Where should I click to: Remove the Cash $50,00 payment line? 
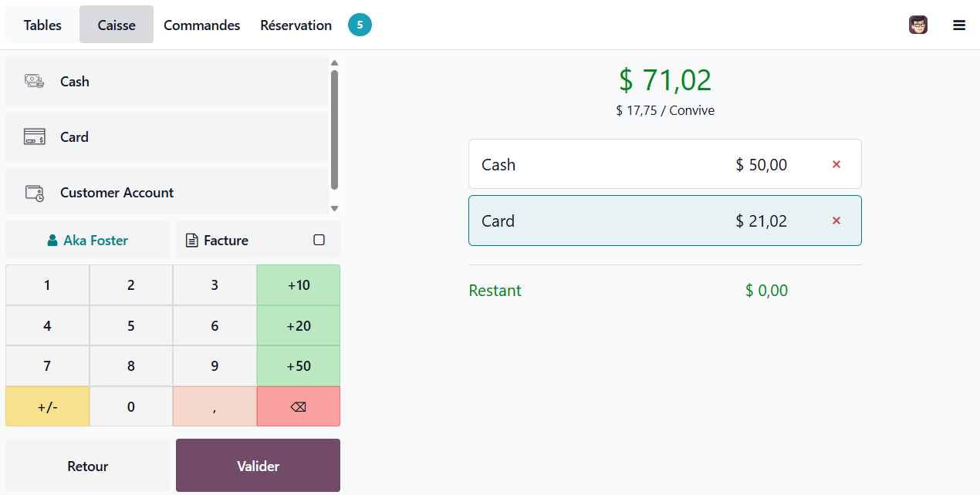point(836,164)
